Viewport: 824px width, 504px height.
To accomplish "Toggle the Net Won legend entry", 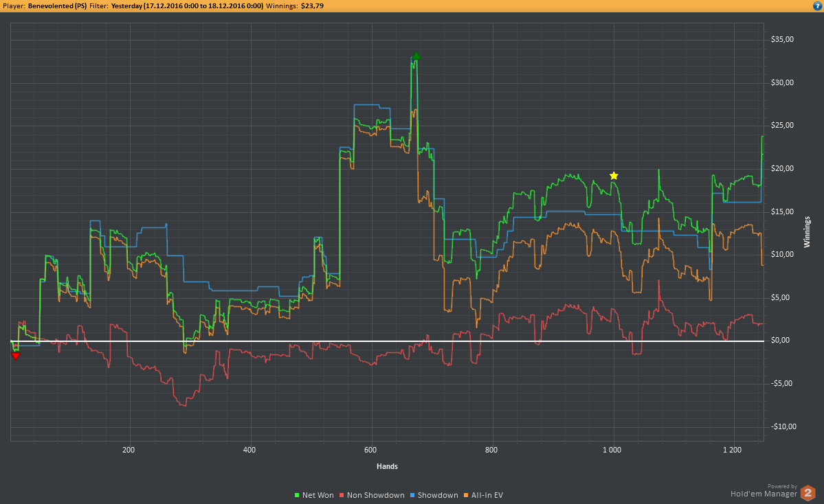I will [314, 495].
